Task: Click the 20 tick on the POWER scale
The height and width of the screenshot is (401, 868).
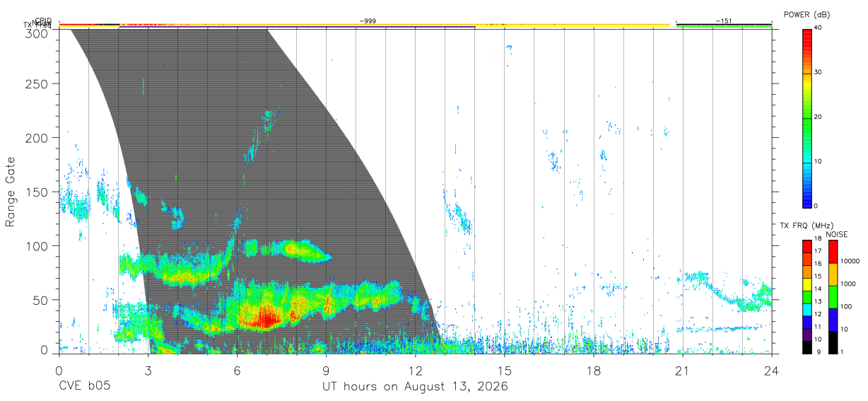Action: tap(819, 117)
